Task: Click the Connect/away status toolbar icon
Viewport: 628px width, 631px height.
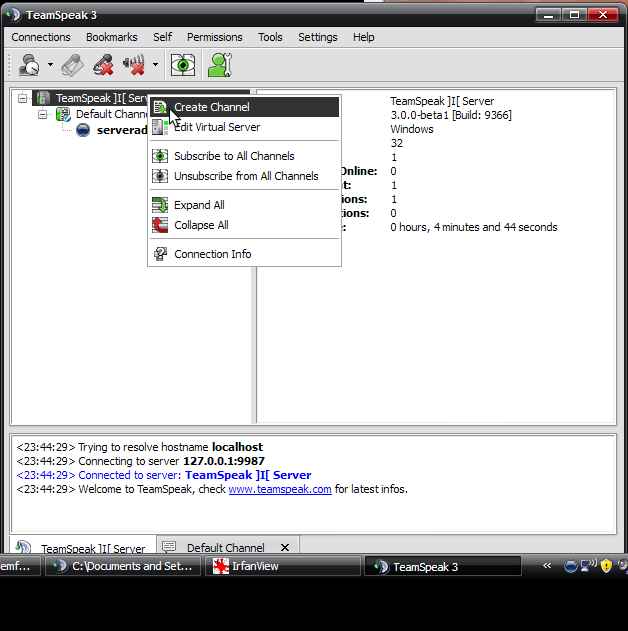Action: (x=29, y=65)
